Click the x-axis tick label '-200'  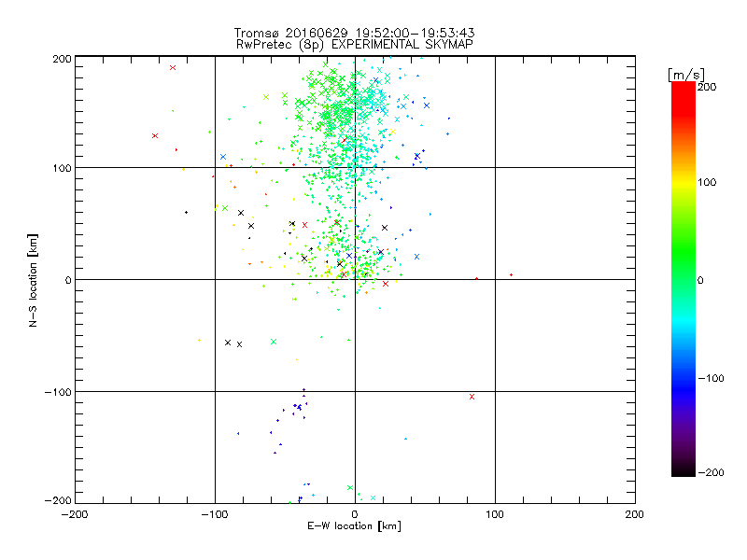click(75, 514)
